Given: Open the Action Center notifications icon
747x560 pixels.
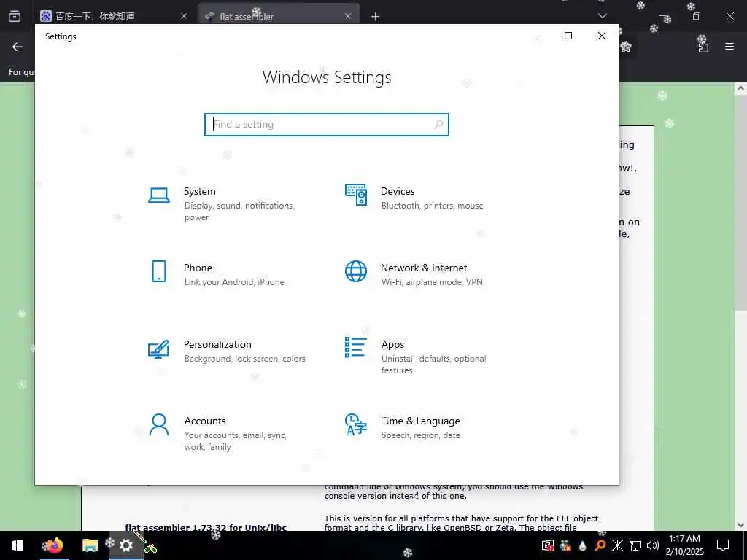Looking at the screenshot, I should (x=723, y=545).
